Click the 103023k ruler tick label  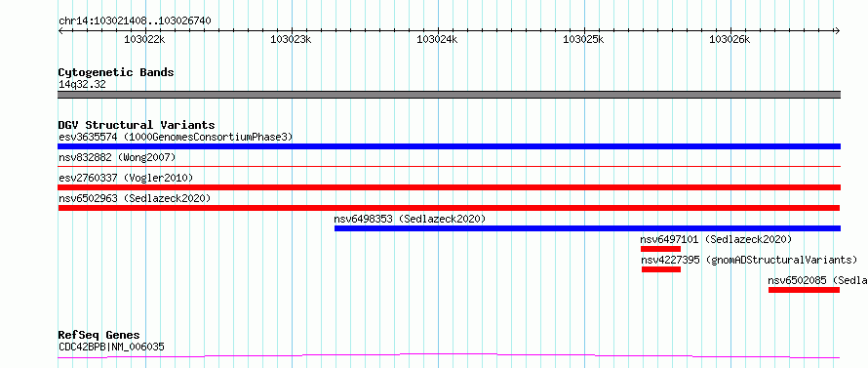291,39
